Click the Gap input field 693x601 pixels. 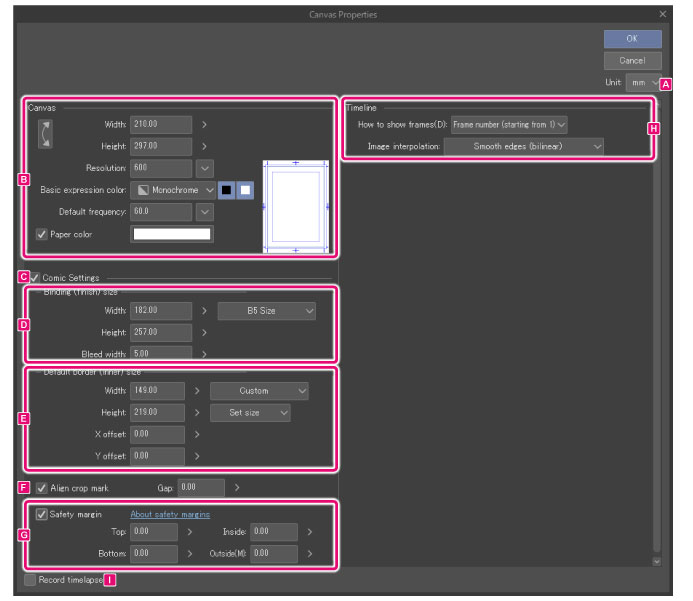tap(201, 488)
